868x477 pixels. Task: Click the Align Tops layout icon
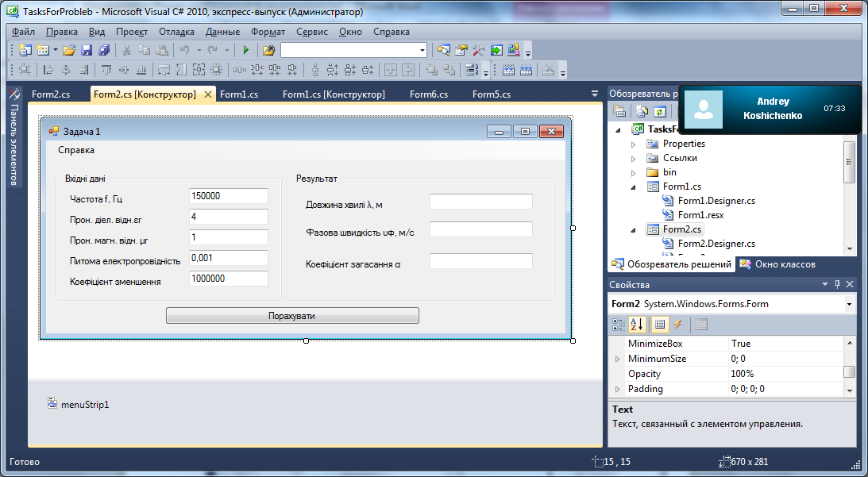106,70
